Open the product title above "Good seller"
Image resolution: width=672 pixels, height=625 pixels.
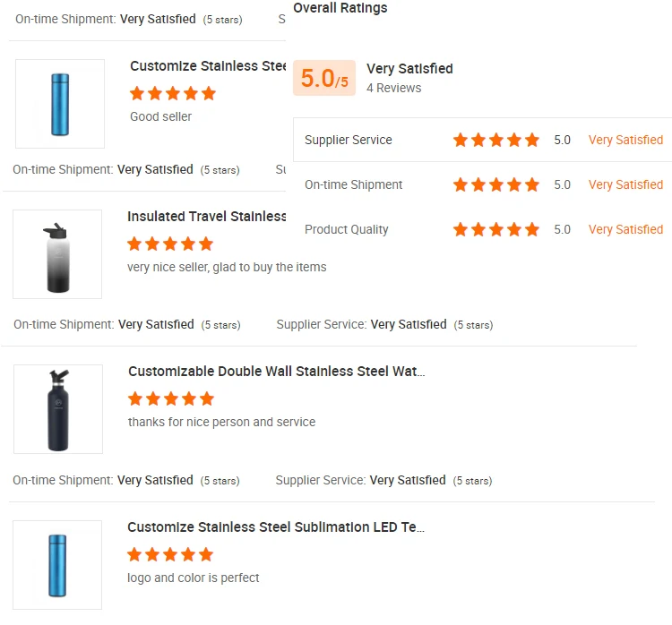click(x=208, y=66)
